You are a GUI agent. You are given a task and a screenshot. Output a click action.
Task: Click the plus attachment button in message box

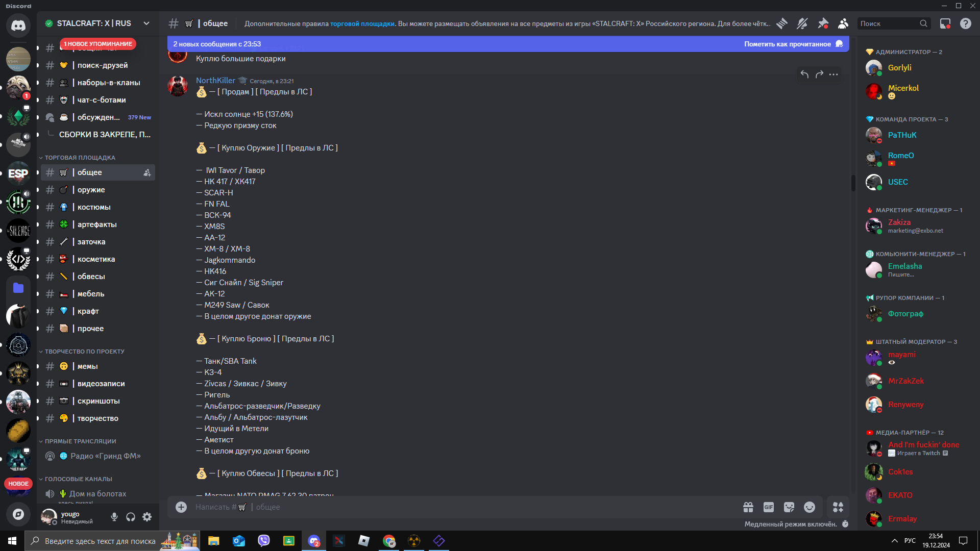pos(181,507)
